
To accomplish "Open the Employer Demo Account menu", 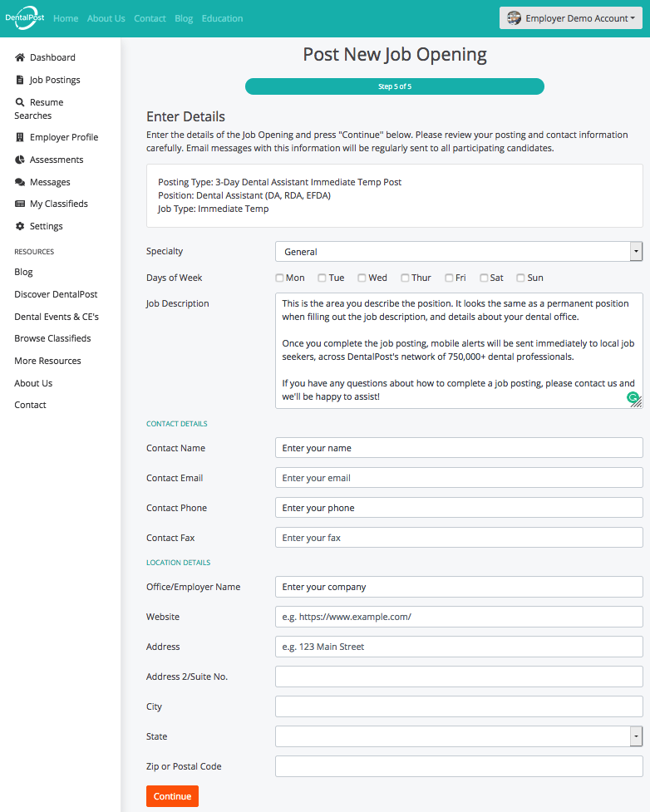I will (x=570, y=17).
